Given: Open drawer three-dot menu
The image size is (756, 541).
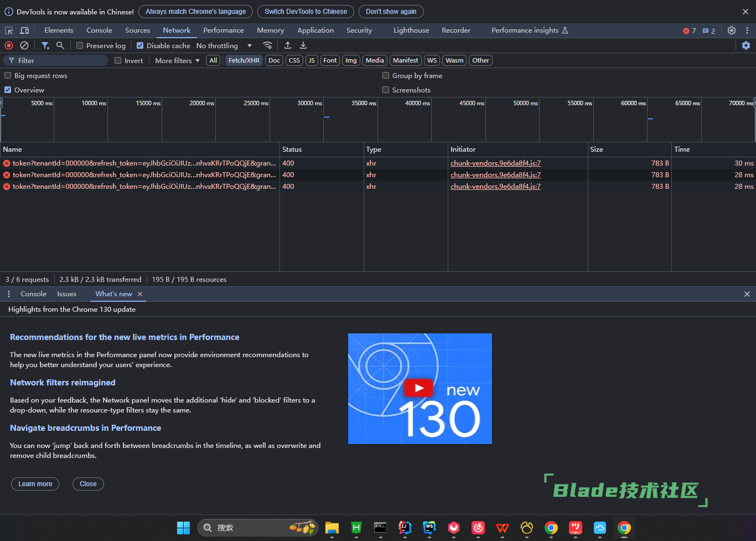Looking at the screenshot, I should (x=9, y=294).
